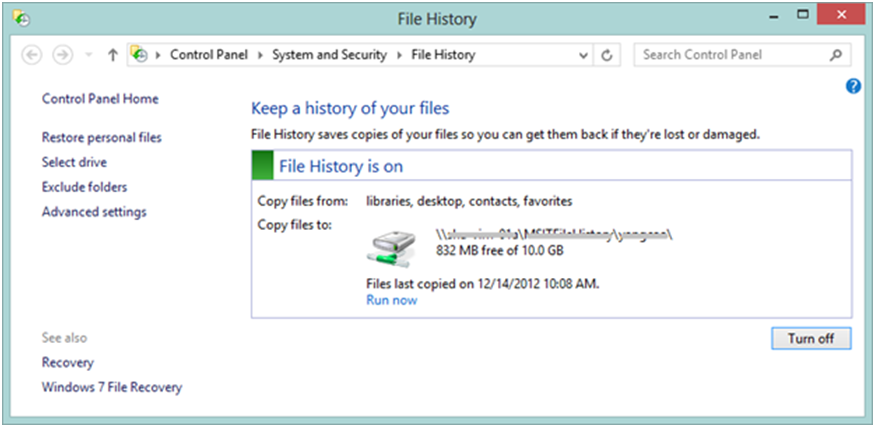This screenshot has width=875, height=427.
Task: Maximize the File History window
Action: click(802, 16)
